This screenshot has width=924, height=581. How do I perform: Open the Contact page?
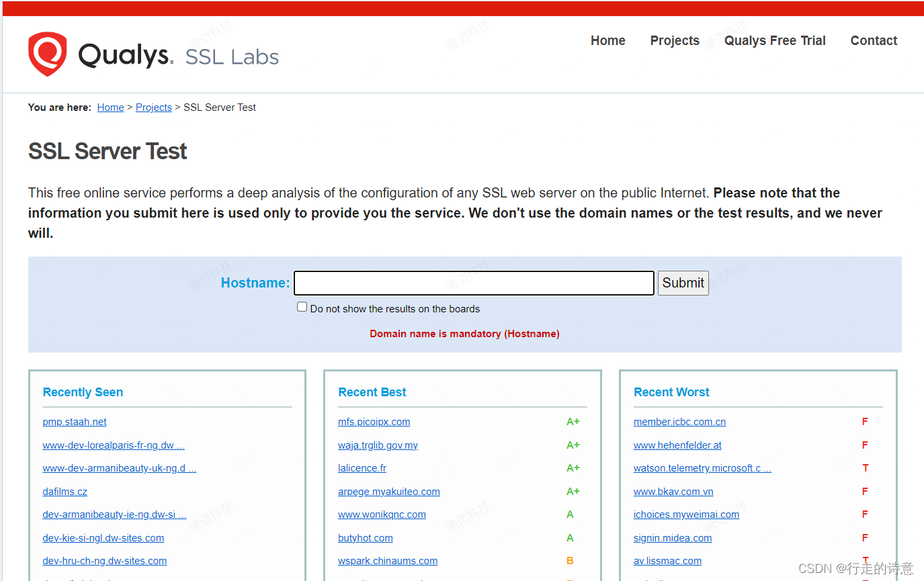[874, 40]
